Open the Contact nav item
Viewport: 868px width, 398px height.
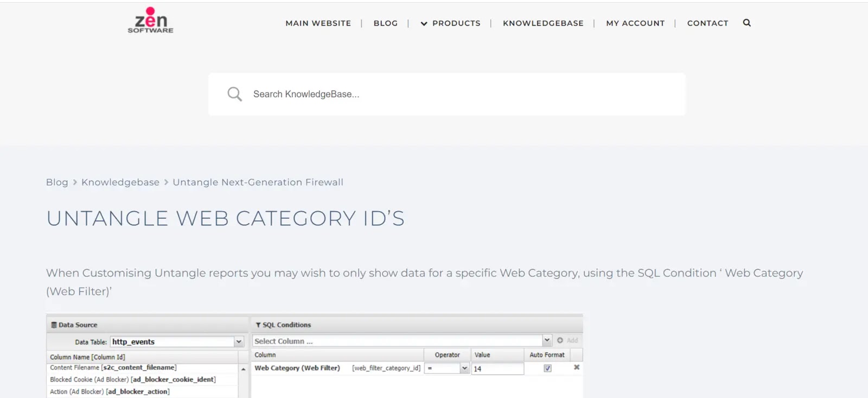[x=707, y=23]
